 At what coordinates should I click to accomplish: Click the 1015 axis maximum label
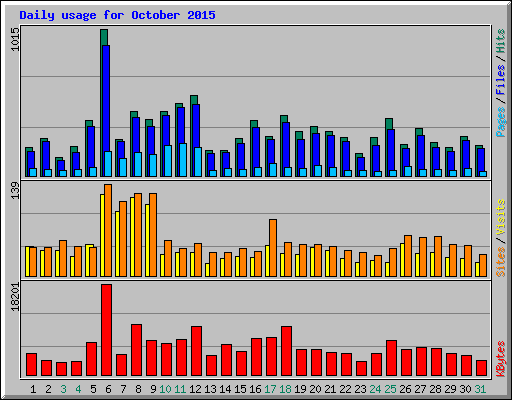pyautogui.click(x=15, y=39)
